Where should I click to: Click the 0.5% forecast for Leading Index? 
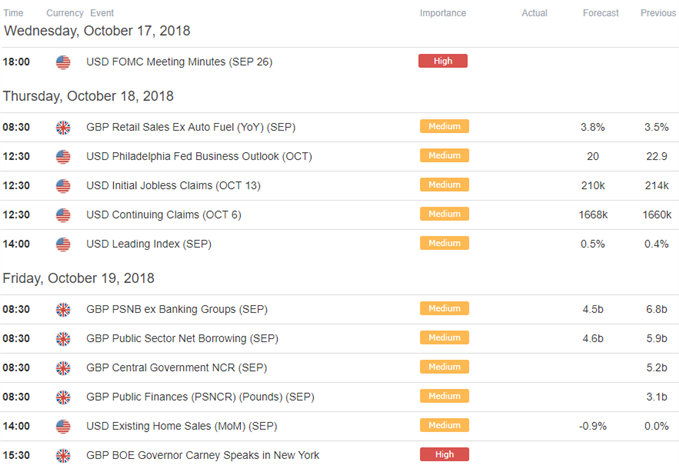(x=593, y=244)
